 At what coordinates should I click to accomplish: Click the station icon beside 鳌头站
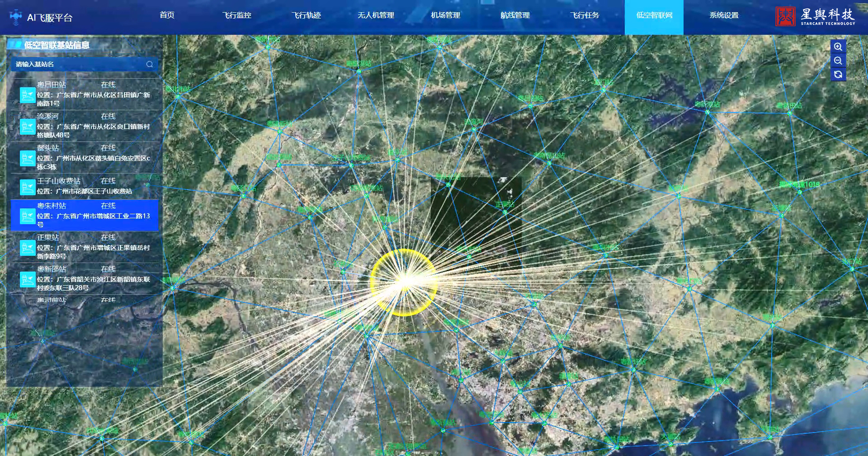pos(28,158)
